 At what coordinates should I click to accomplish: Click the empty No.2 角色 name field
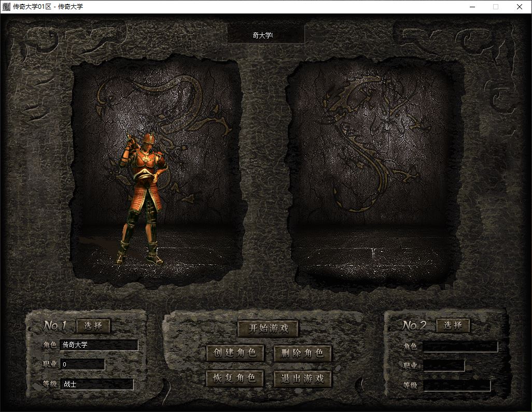click(x=460, y=347)
